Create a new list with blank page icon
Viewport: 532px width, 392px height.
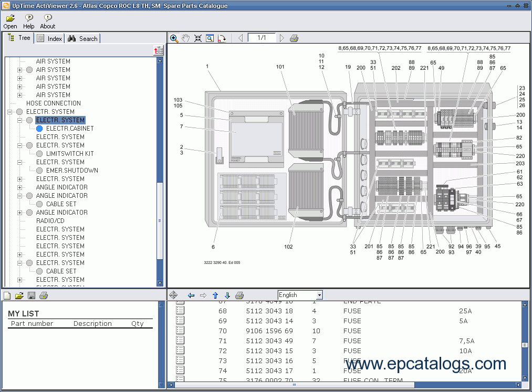[7, 295]
